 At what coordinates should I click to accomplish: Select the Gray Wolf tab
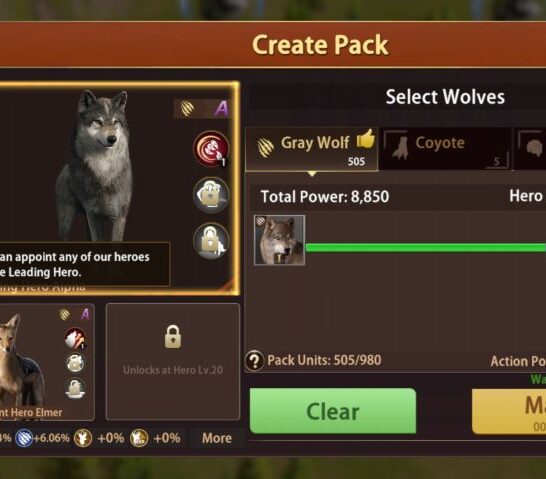click(x=312, y=149)
